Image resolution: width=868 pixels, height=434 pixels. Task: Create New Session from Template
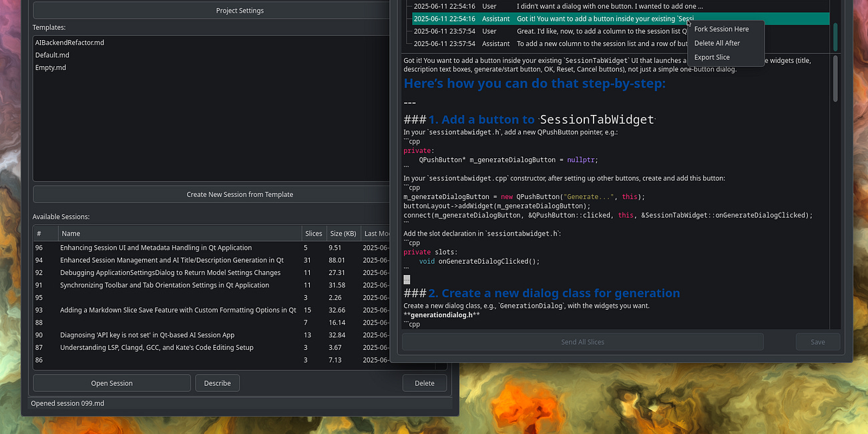coord(240,194)
